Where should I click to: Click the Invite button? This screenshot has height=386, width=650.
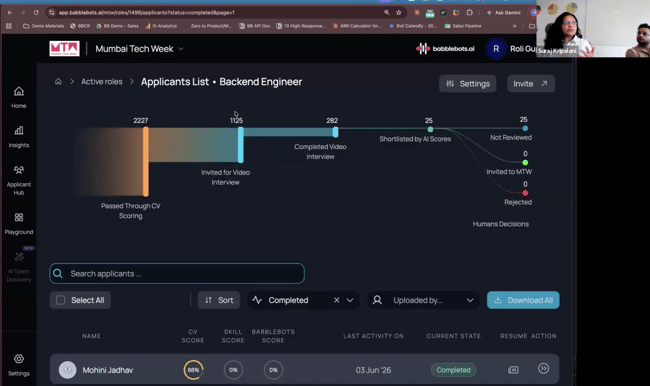(x=531, y=84)
